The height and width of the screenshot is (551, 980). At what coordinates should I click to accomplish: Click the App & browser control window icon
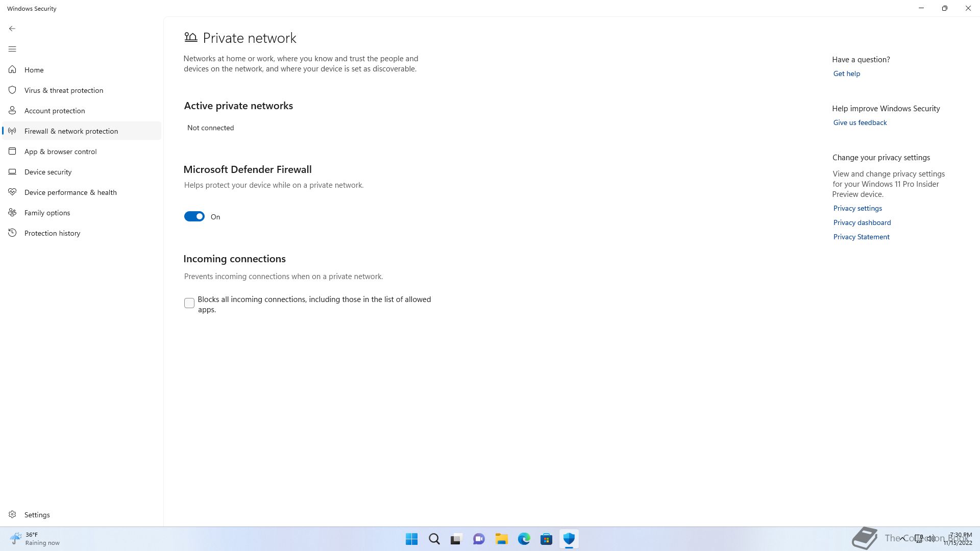pos(12,151)
